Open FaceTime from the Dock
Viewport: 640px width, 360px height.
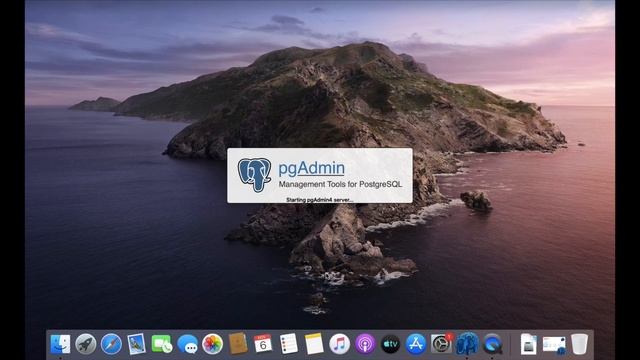(162, 344)
